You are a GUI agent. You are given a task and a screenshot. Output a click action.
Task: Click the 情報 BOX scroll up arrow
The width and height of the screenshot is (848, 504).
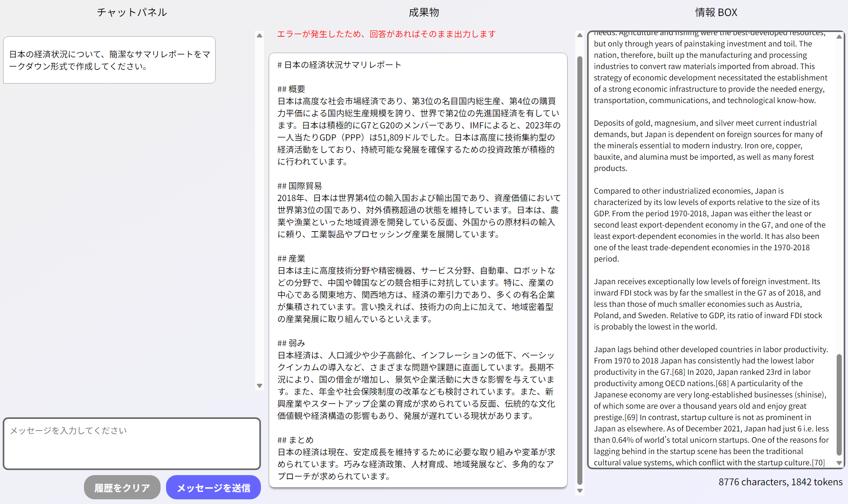coord(839,37)
